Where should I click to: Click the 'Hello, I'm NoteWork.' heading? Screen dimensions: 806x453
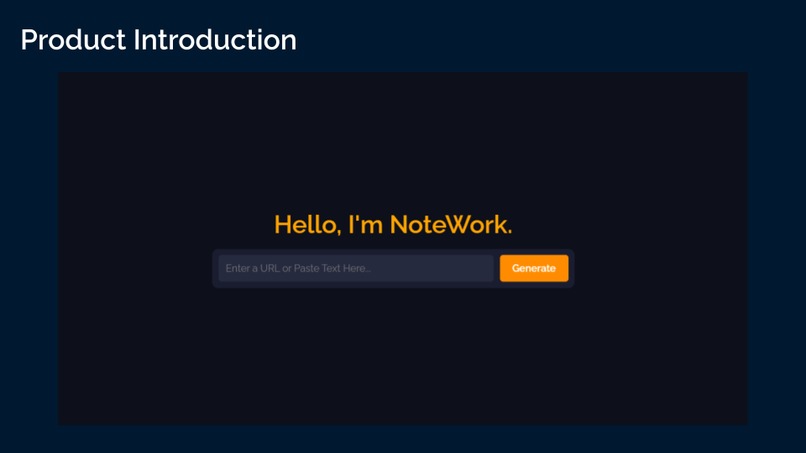(393, 225)
